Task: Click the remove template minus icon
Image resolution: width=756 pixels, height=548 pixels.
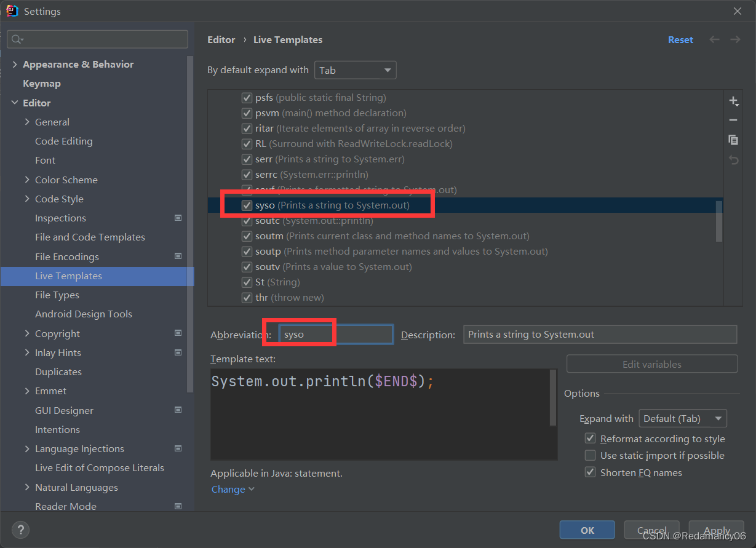Action: [733, 121]
